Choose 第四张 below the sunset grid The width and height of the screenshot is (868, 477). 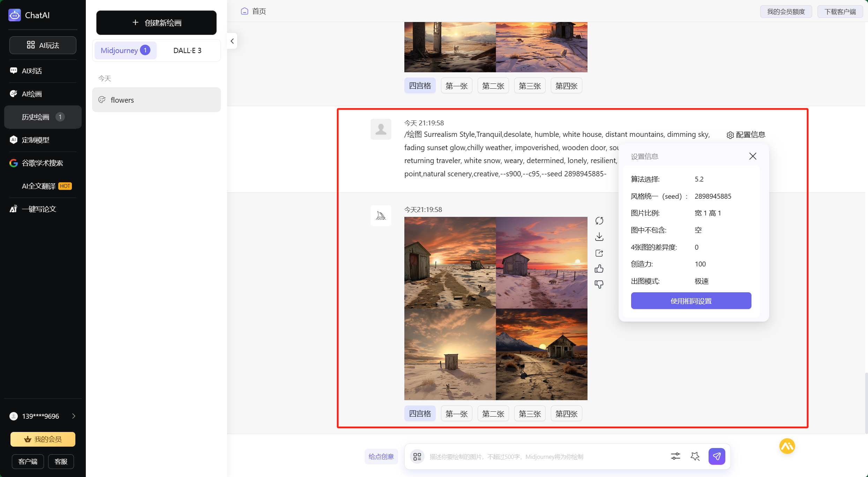pyautogui.click(x=566, y=414)
